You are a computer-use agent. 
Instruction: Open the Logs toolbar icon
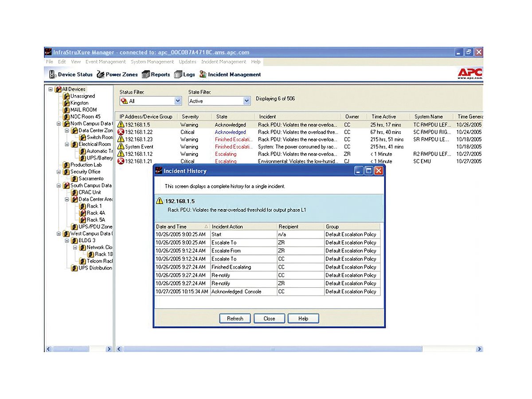(178, 74)
